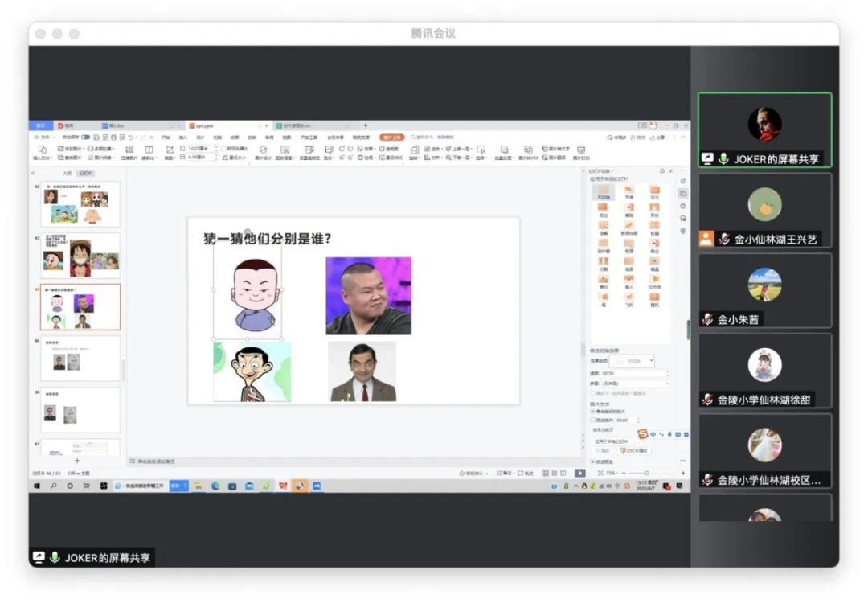
Task: Select slide 42 thumbnail in slide panel
Action: coord(81,204)
